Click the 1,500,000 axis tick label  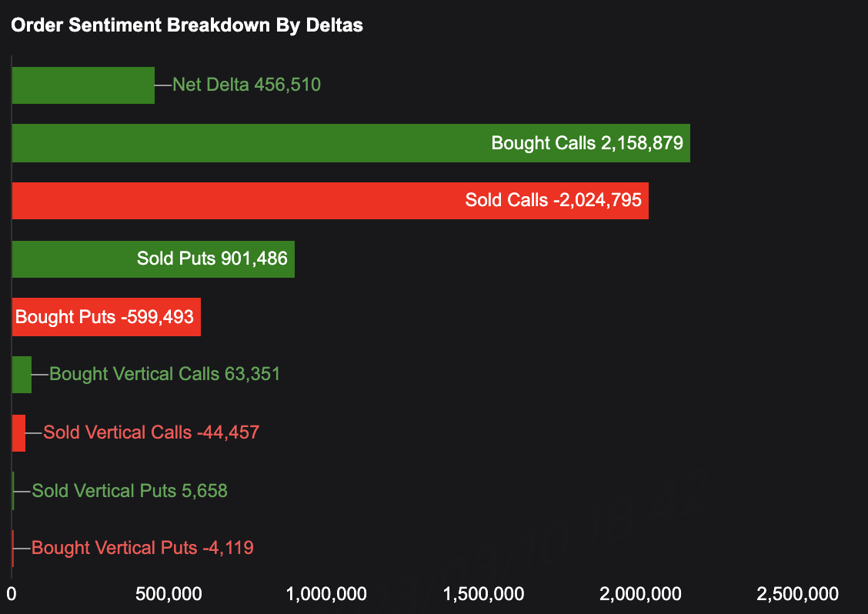[x=484, y=594]
